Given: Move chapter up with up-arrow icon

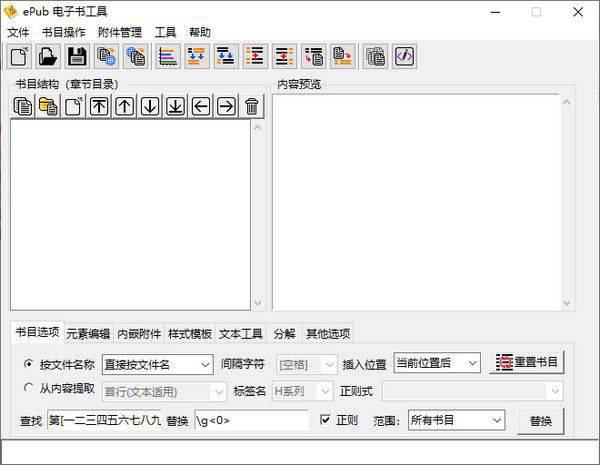Looking at the screenshot, I should tap(124, 106).
